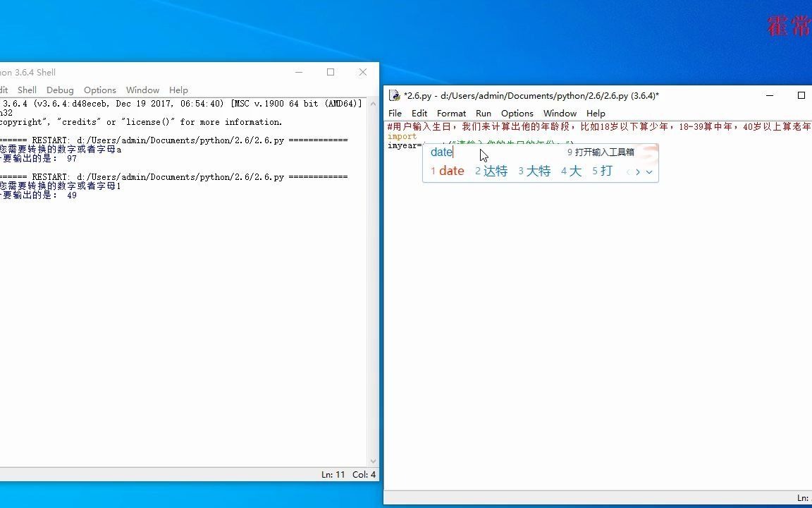Open the Options menu in the editor window
This screenshot has width=812, height=508.
(517, 113)
